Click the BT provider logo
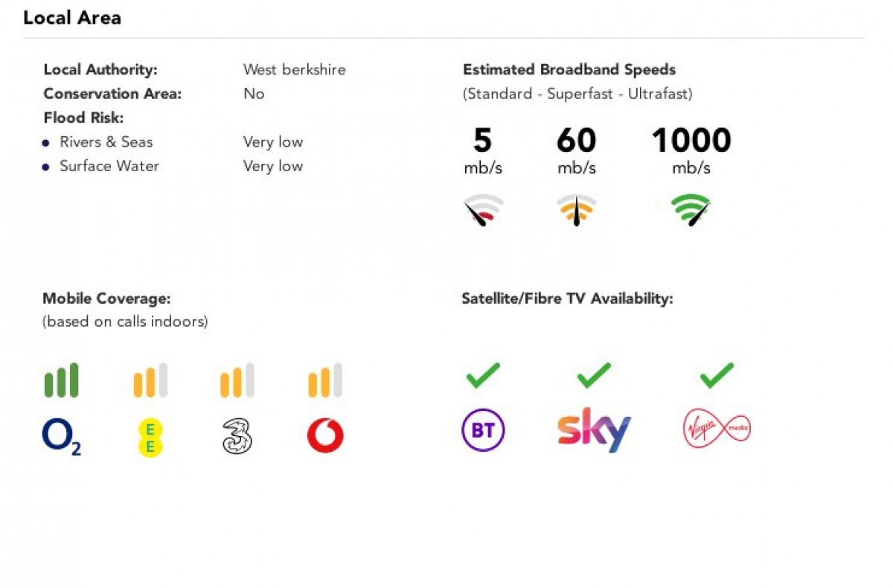 click(x=483, y=430)
